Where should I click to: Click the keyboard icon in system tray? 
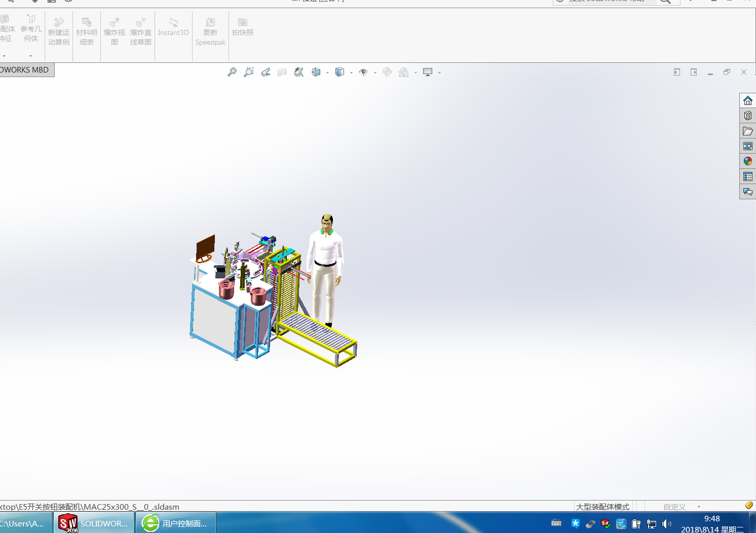(x=556, y=523)
